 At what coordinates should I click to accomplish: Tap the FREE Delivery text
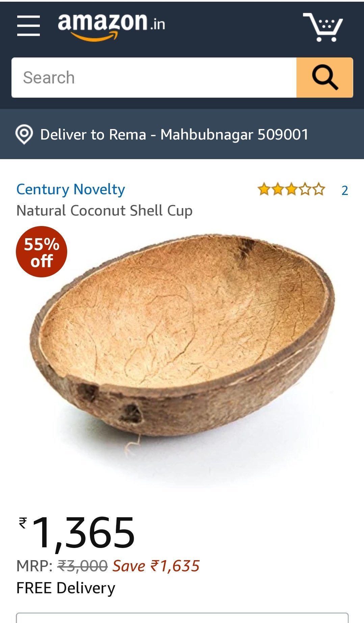click(x=66, y=588)
